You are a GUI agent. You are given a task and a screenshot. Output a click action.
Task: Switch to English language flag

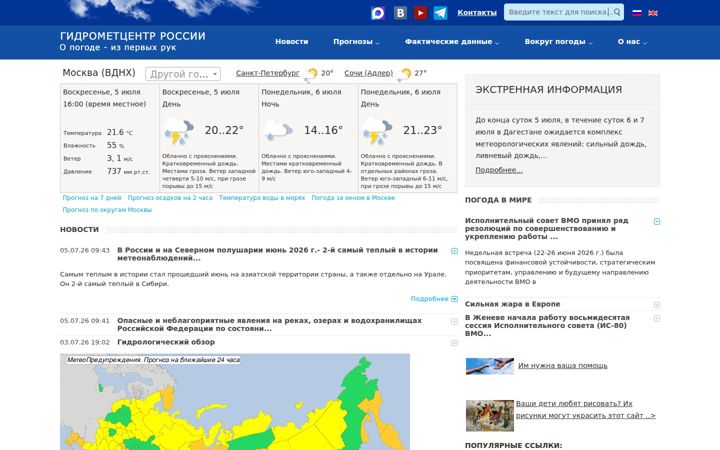click(652, 13)
